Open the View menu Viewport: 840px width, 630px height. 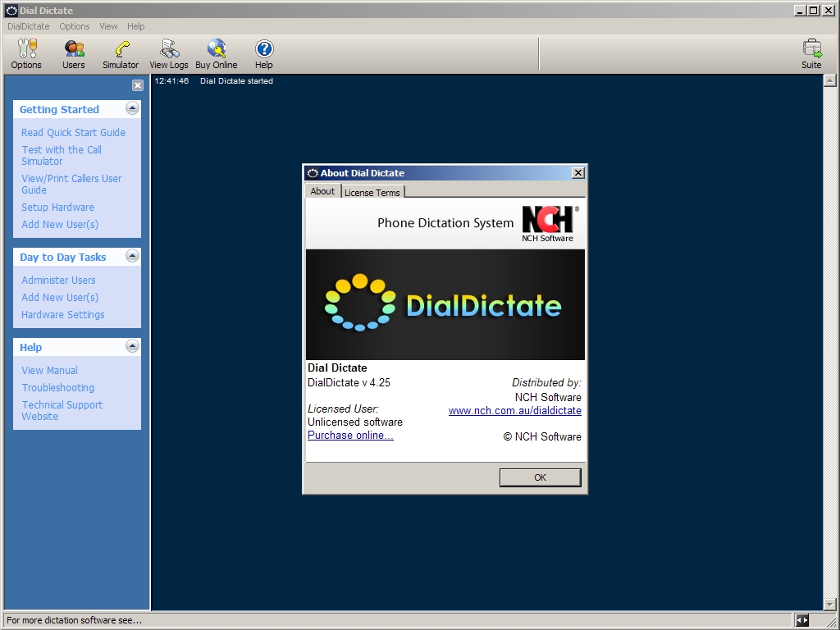(108, 26)
